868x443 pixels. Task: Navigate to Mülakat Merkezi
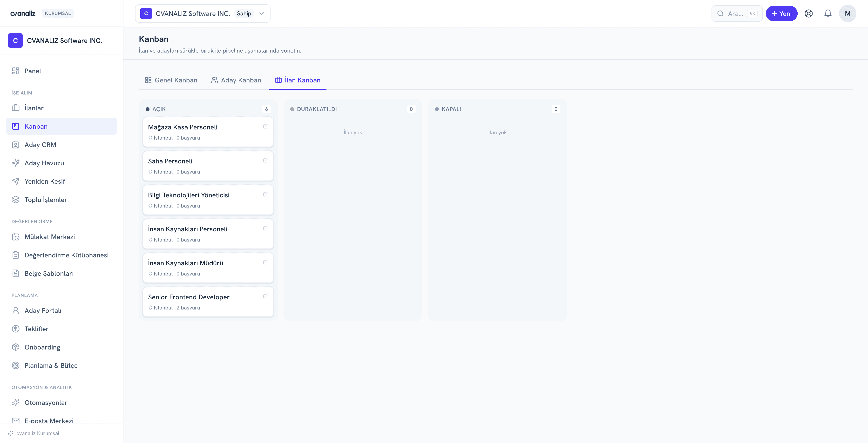(61, 237)
